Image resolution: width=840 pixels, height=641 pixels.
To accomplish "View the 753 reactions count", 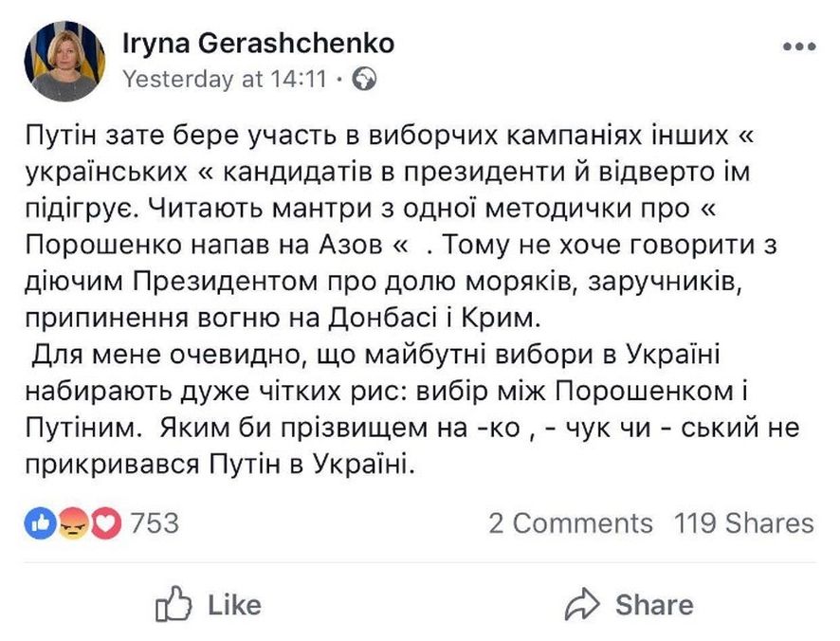I will point(155,522).
